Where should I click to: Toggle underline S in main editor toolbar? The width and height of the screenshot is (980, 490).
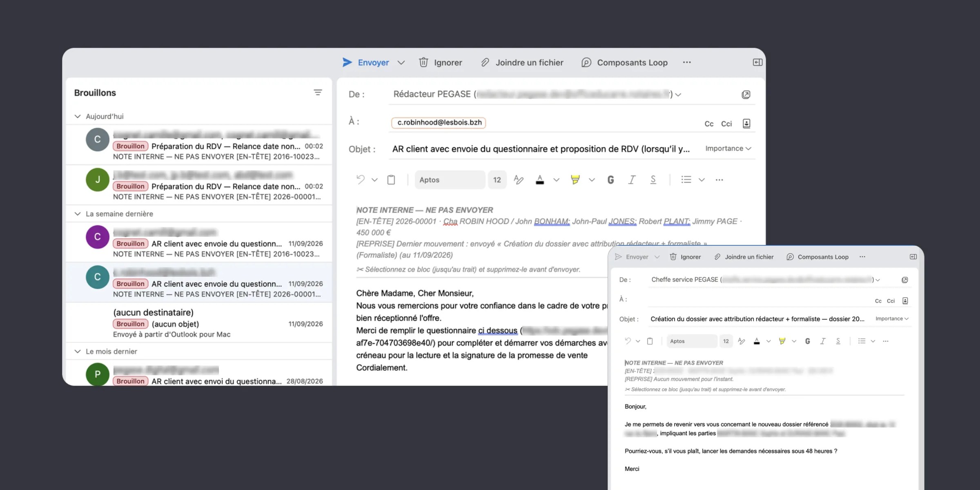click(653, 180)
